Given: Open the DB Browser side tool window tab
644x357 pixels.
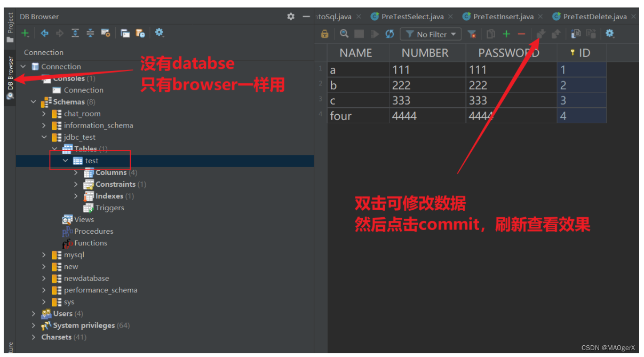Looking at the screenshot, I should point(10,78).
